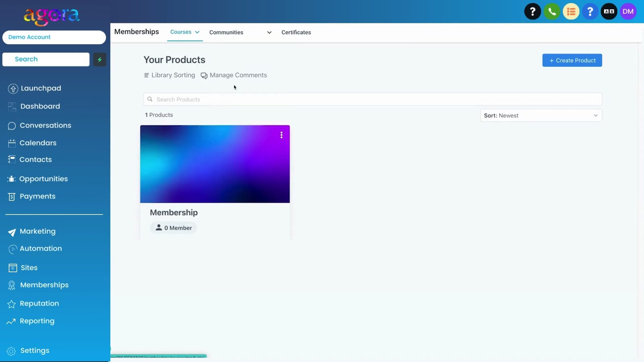Open Reputation in the sidebar

pyautogui.click(x=33, y=304)
